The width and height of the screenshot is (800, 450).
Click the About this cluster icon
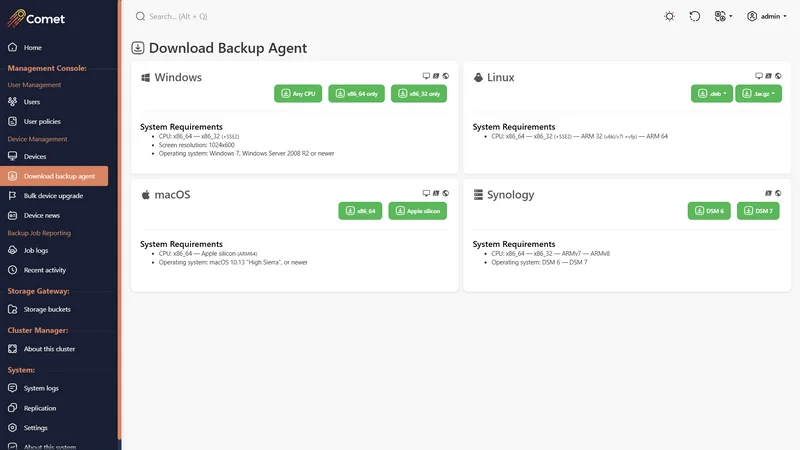pos(13,349)
